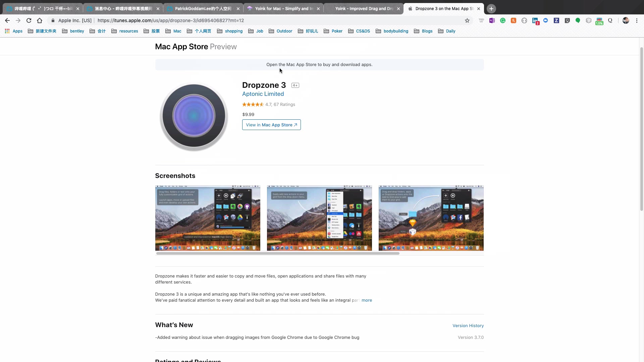
Task: Go forward to the next page
Action: (18, 20)
